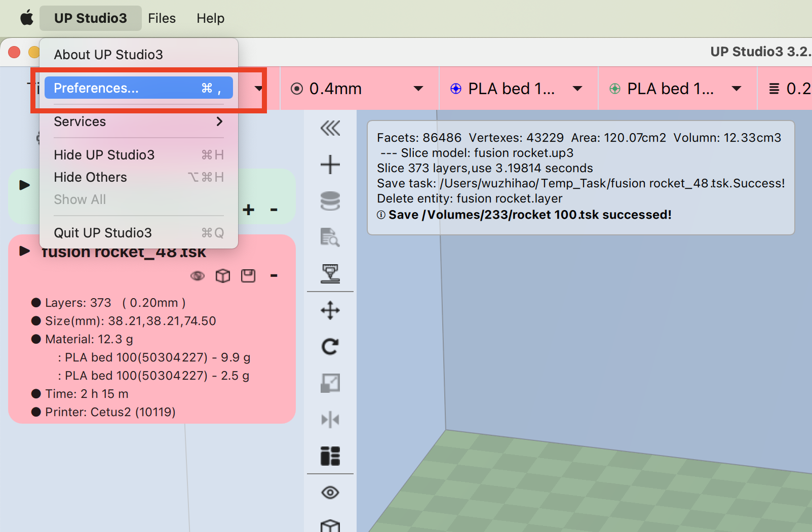Select the Scale tool
This screenshot has height=532, width=812.
pyautogui.click(x=330, y=383)
